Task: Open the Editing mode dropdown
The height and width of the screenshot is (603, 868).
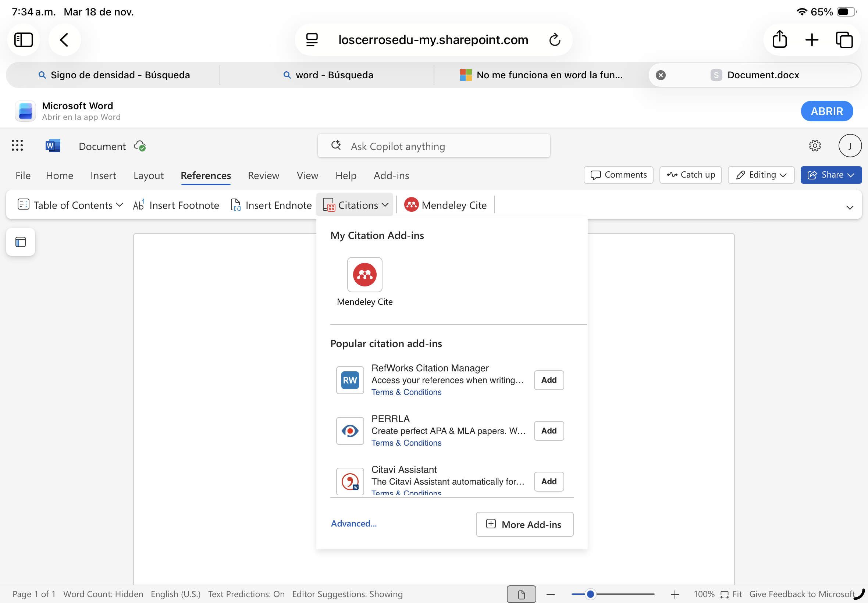Action: [x=761, y=175]
